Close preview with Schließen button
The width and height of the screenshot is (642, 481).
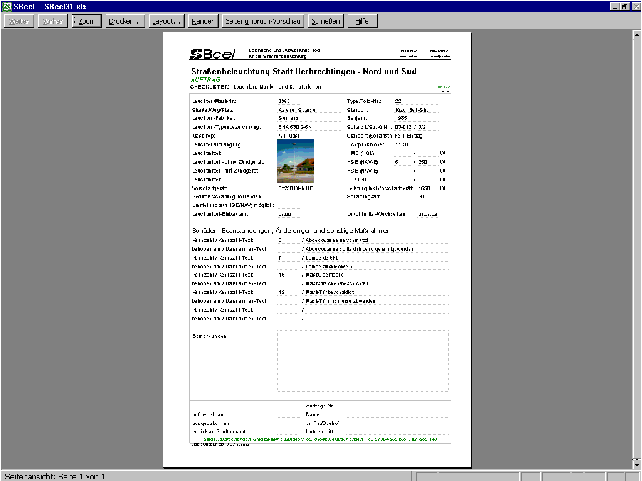click(x=326, y=21)
